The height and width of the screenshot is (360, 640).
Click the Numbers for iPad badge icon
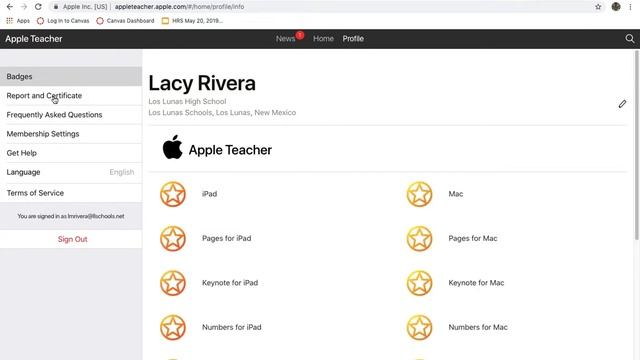pos(173,327)
